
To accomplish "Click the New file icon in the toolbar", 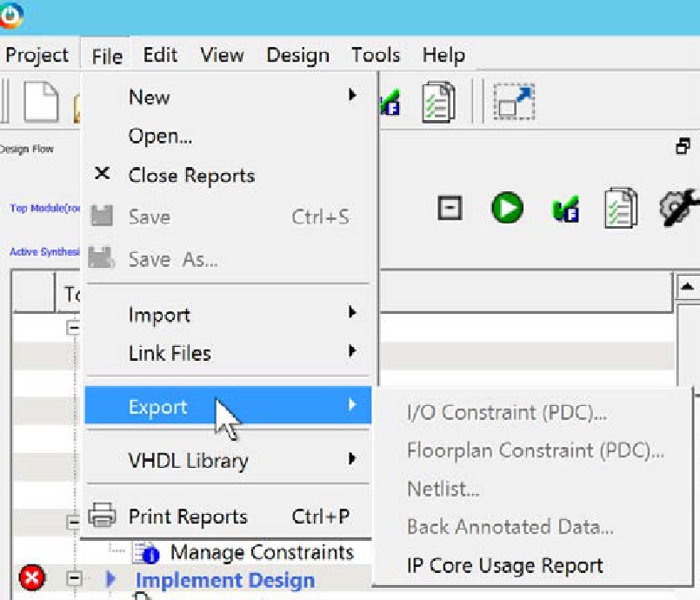I will click(40, 103).
